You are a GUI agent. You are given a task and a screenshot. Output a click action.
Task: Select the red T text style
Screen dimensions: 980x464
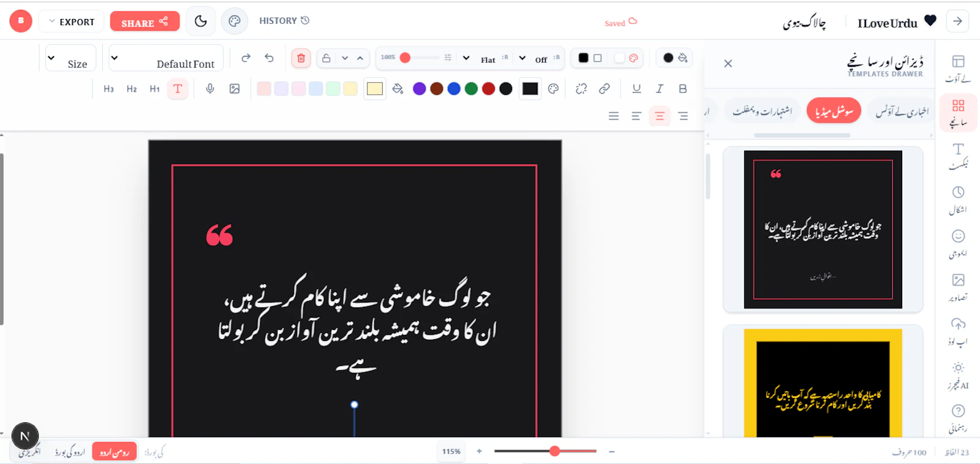tap(178, 89)
